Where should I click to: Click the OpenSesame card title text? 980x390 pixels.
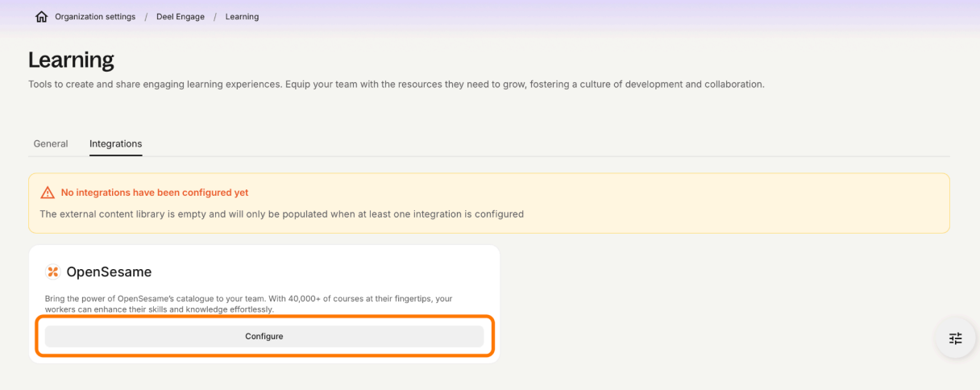[x=109, y=272]
